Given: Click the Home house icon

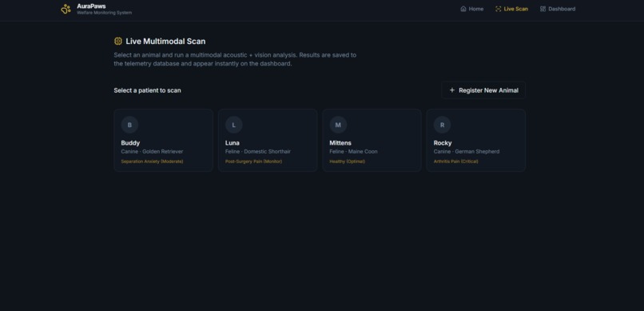Looking at the screenshot, I should (x=463, y=9).
